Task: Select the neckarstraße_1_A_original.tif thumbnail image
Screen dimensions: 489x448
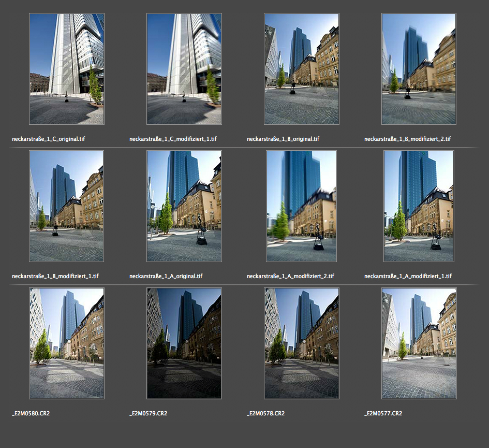Action: (x=184, y=206)
